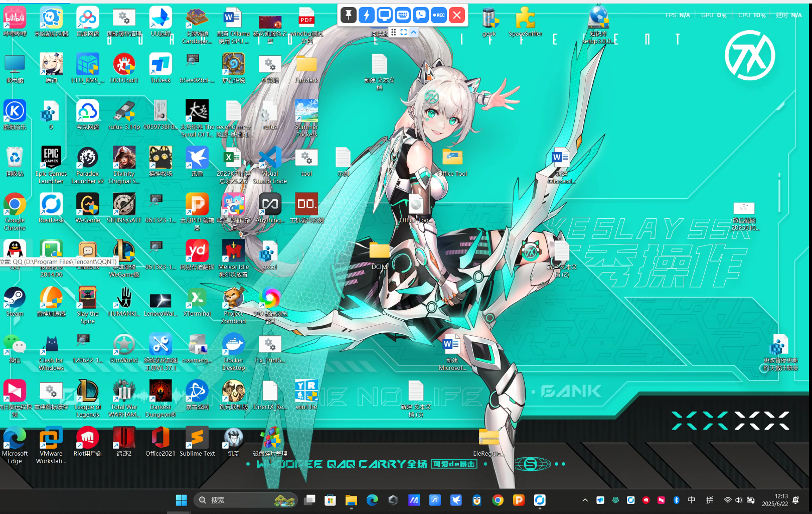Select the Steam desktop shortcut
Viewport: 812px width, 514px height.
coord(15,301)
